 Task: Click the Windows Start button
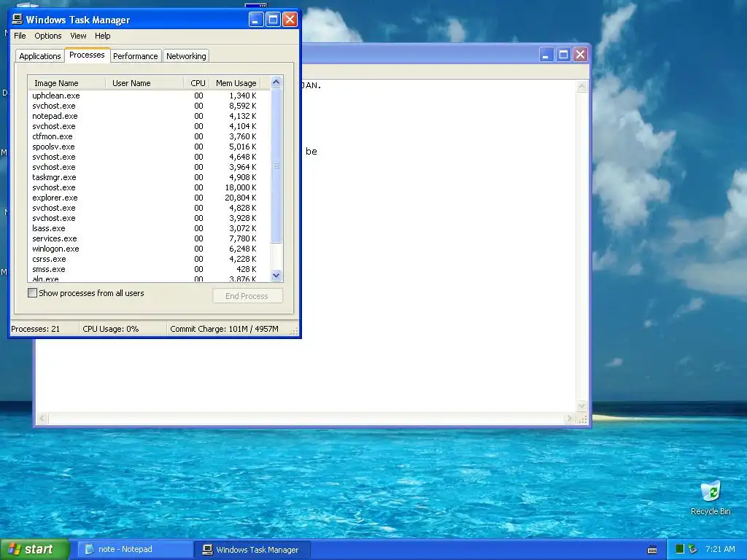(35, 549)
